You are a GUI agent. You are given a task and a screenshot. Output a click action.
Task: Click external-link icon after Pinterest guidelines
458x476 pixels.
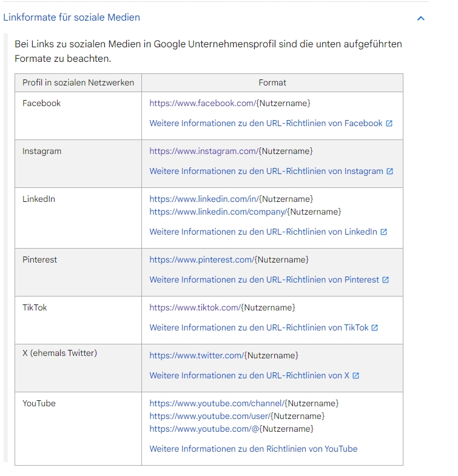tap(385, 280)
